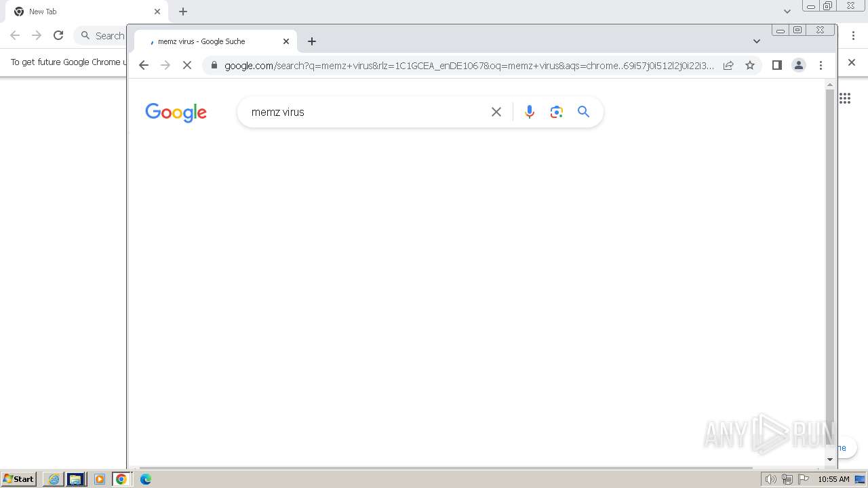Focus the memz virus search field

click(366, 112)
